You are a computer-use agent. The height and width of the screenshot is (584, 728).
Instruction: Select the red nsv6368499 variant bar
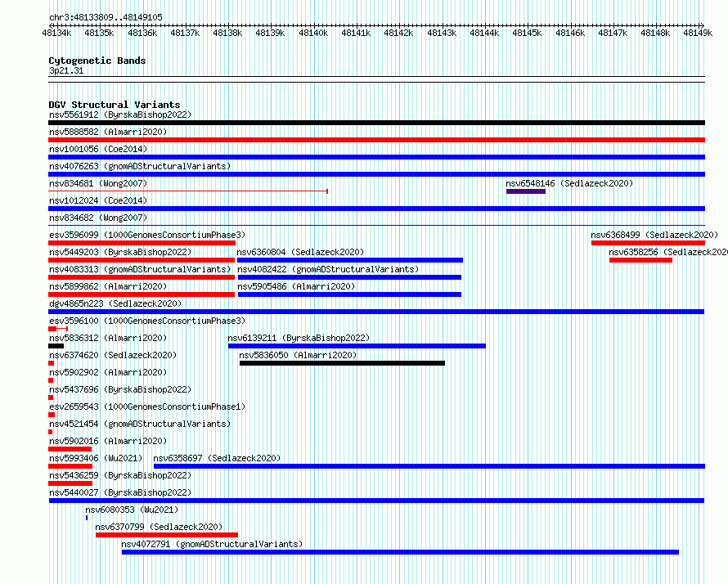coord(648,243)
